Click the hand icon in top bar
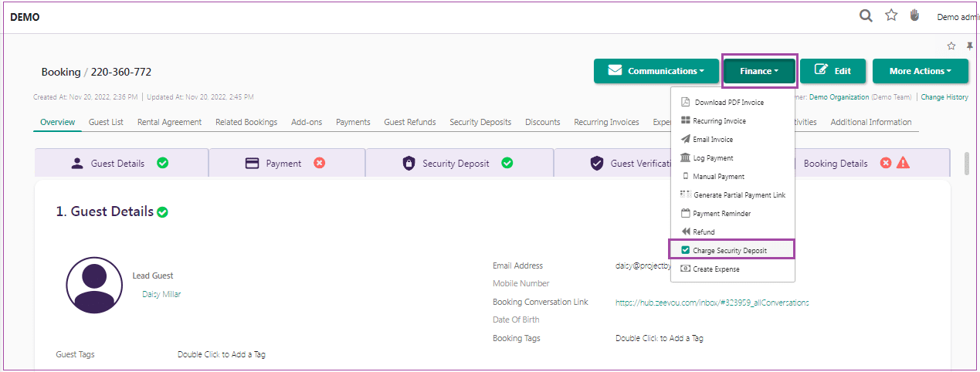 click(x=915, y=15)
